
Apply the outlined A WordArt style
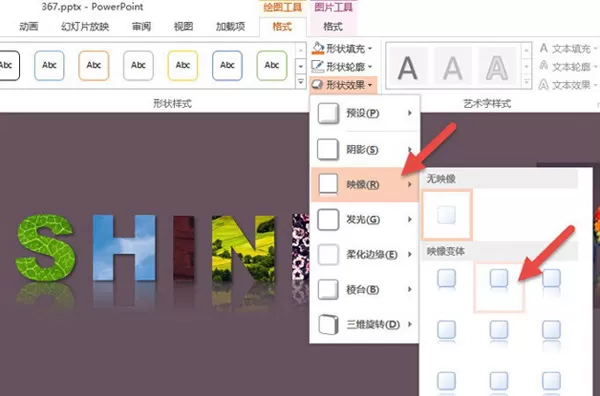tap(497, 68)
